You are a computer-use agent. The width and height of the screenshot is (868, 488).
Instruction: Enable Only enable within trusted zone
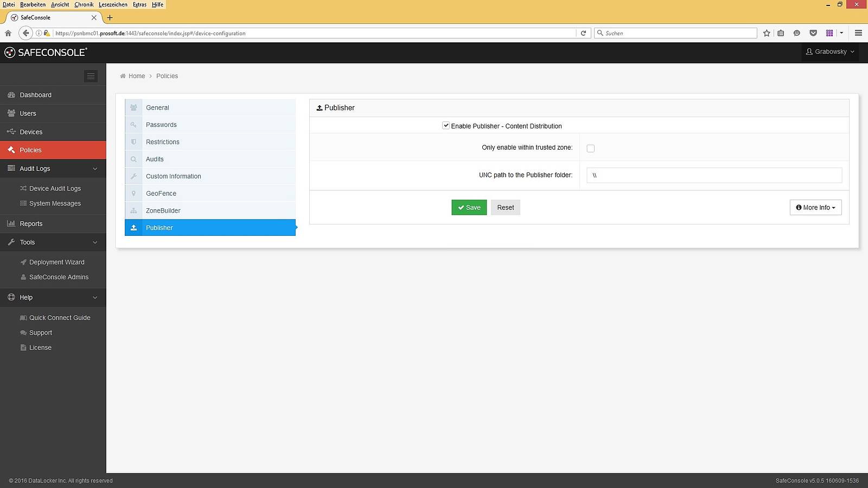coord(590,147)
